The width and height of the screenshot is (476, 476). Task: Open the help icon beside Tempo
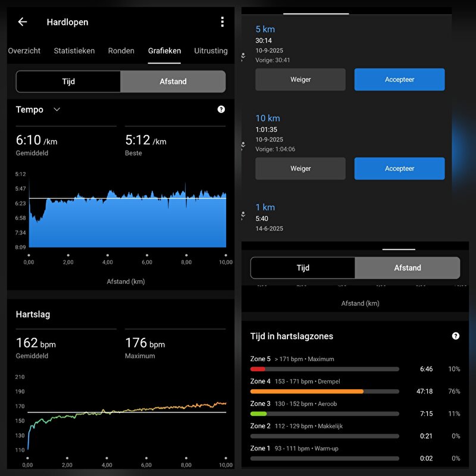[x=221, y=109]
